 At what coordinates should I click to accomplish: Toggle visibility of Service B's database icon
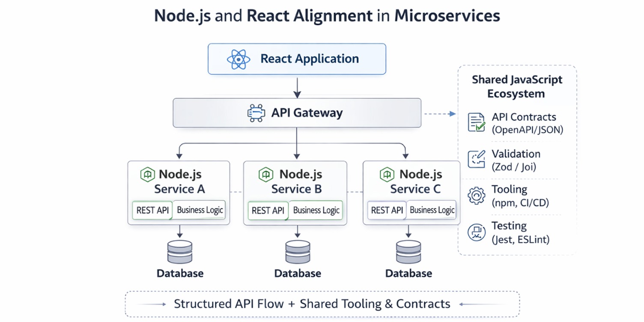pyautogui.click(x=298, y=251)
